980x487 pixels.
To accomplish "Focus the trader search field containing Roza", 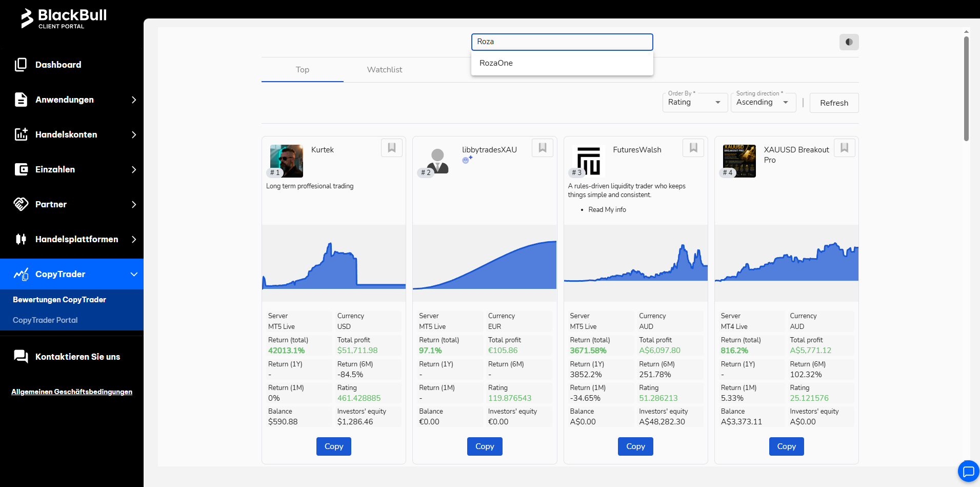I will [x=562, y=42].
